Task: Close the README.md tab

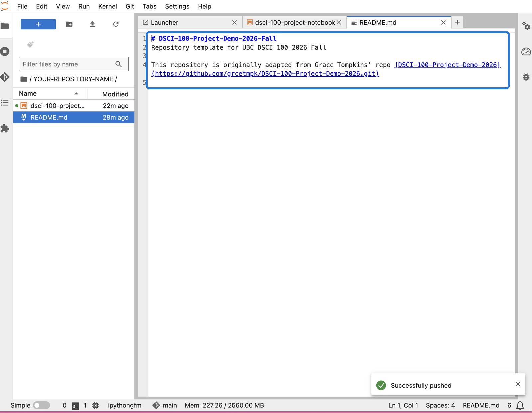Action: coord(443,22)
